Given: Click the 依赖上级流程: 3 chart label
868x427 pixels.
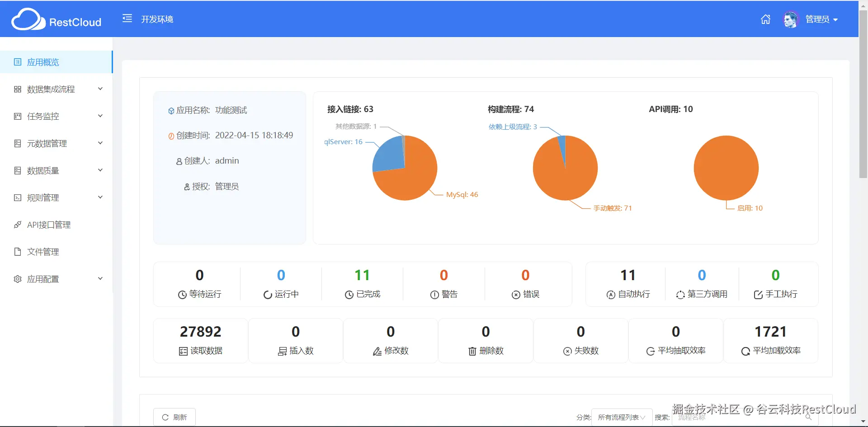Looking at the screenshot, I should pyautogui.click(x=513, y=127).
